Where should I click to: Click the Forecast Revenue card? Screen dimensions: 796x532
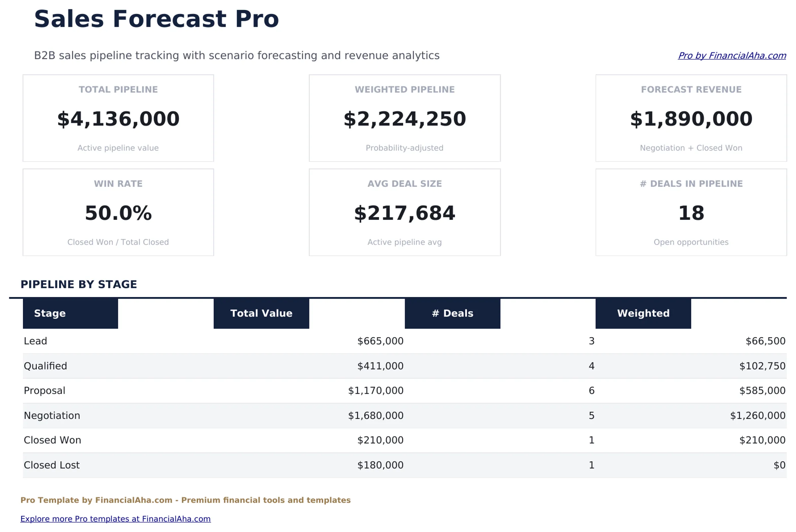tap(691, 118)
